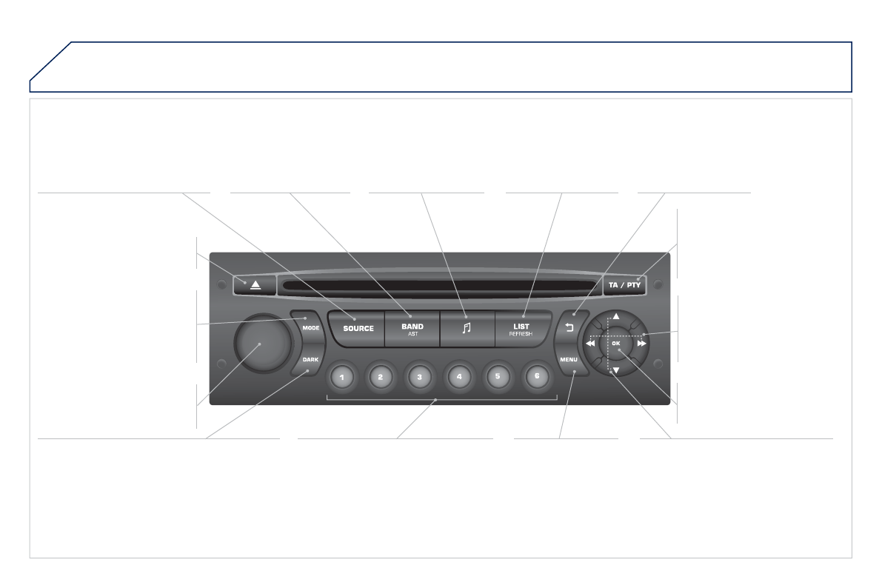Switch display with the MODE button

[310, 327]
